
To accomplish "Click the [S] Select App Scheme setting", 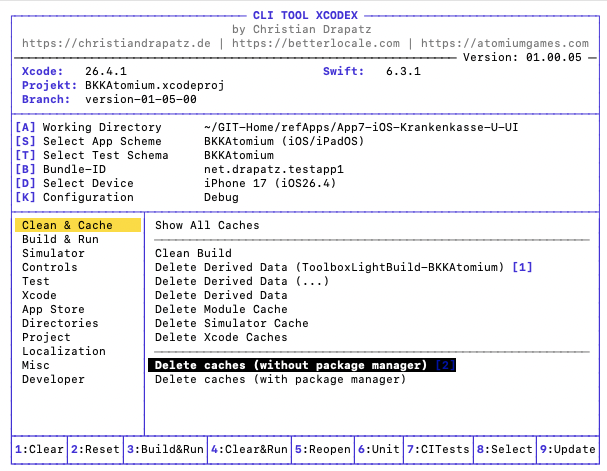I will 88,141.
